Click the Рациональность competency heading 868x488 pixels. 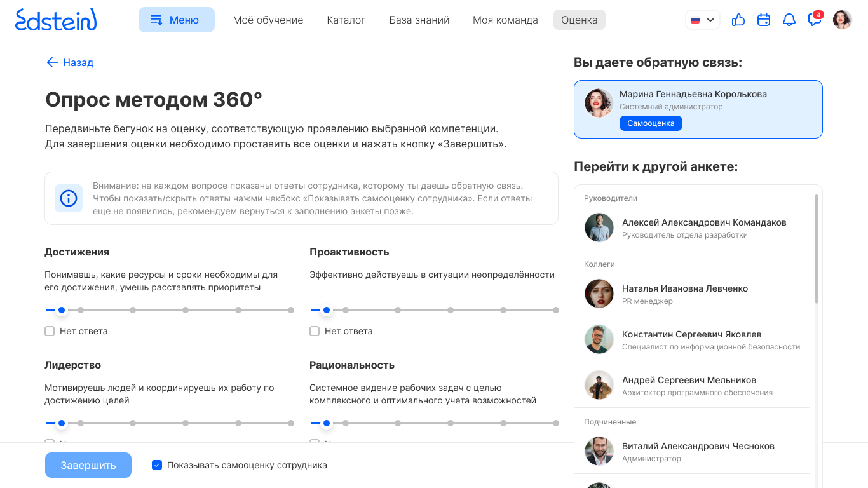(x=352, y=365)
